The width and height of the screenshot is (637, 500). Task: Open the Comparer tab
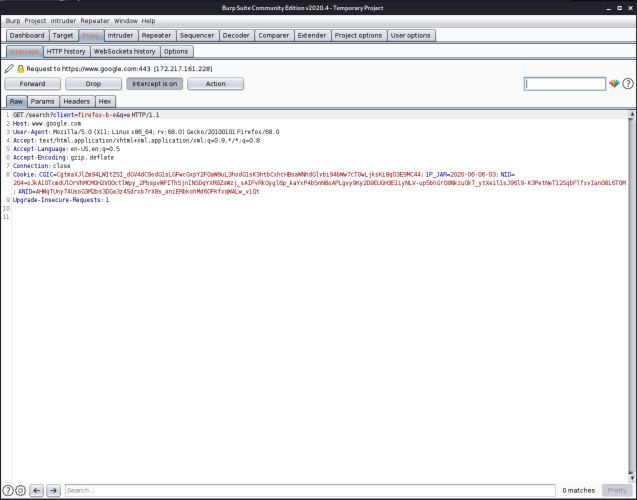pos(274,35)
